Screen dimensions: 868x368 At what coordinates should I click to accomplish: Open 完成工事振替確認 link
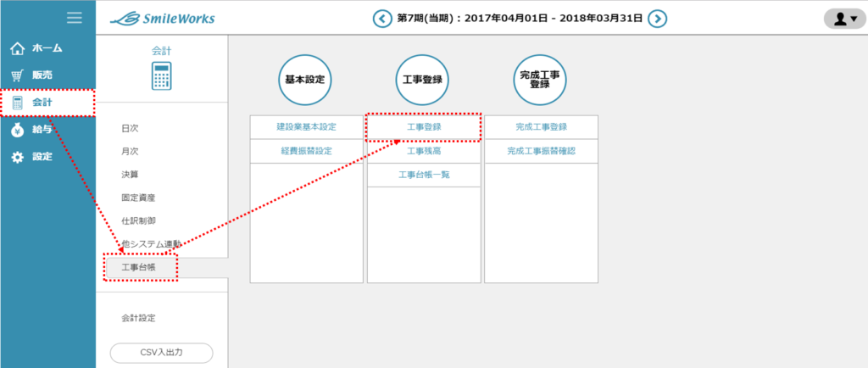pyautogui.click(x=542, y=151)
